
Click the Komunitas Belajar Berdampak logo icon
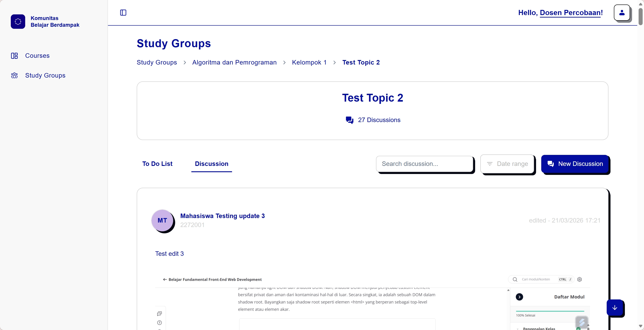tap(18, 22)
